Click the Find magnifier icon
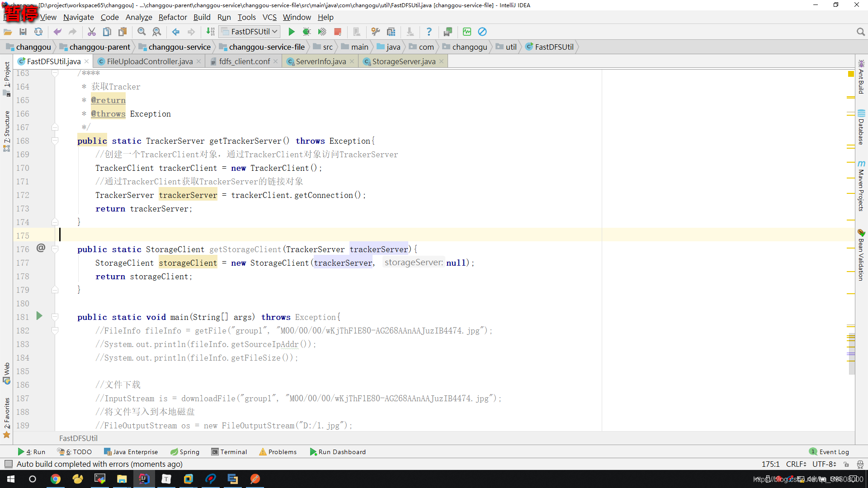Image resolution: width=868 pixels, height=488 pixels. [142, 32]
